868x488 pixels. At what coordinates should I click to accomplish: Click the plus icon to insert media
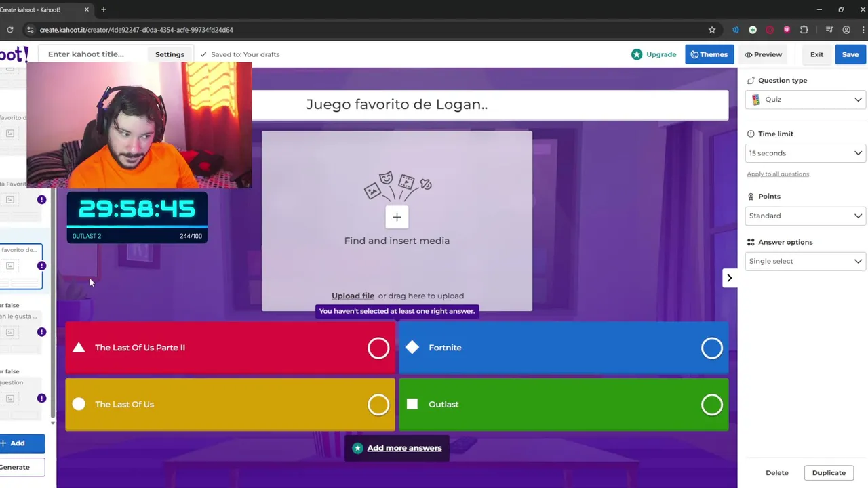pos(397,217)
